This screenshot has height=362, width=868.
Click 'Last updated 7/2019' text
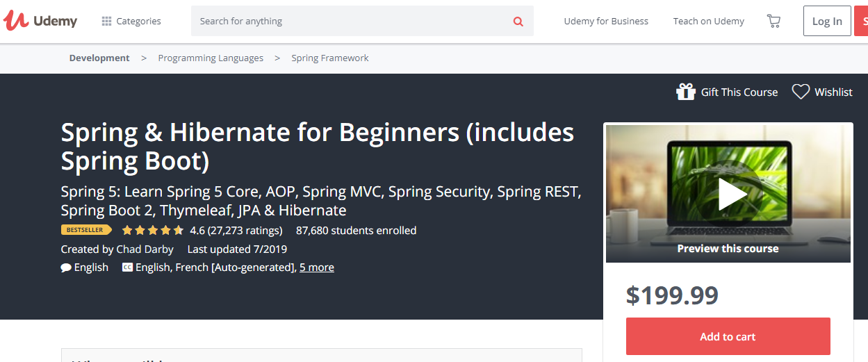[x=237, y=249]
